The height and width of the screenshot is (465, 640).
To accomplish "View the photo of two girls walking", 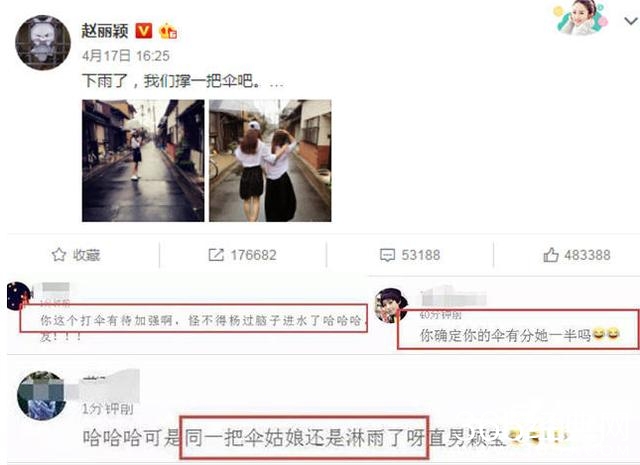I will click(x=270, y=160).
